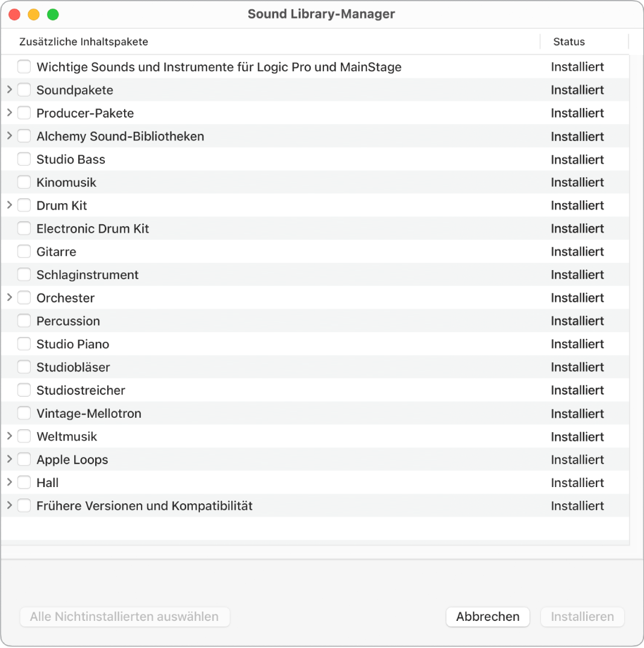Expand Frühere Versionen und Kompatibilität
644x648 pixels.
pos(10,506)
